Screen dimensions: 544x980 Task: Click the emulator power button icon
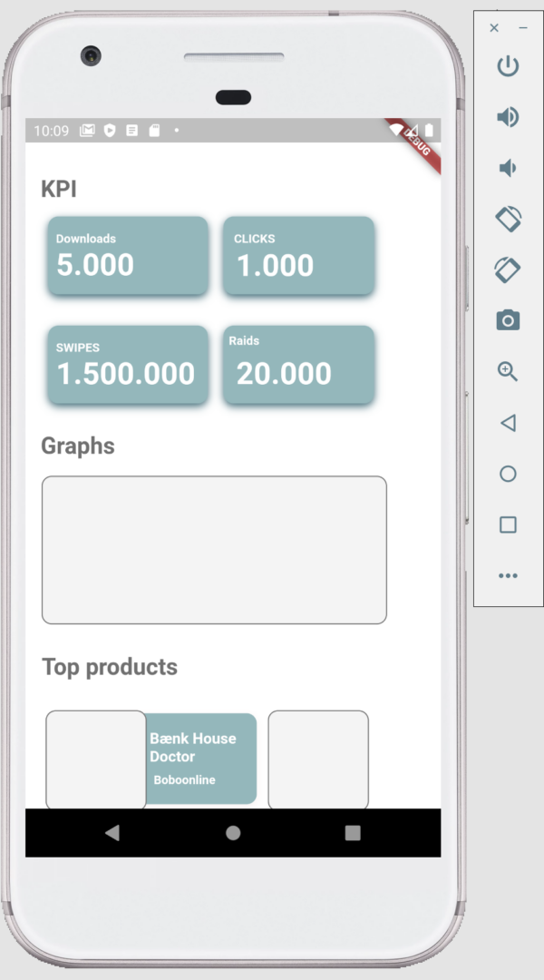[508, 66]
